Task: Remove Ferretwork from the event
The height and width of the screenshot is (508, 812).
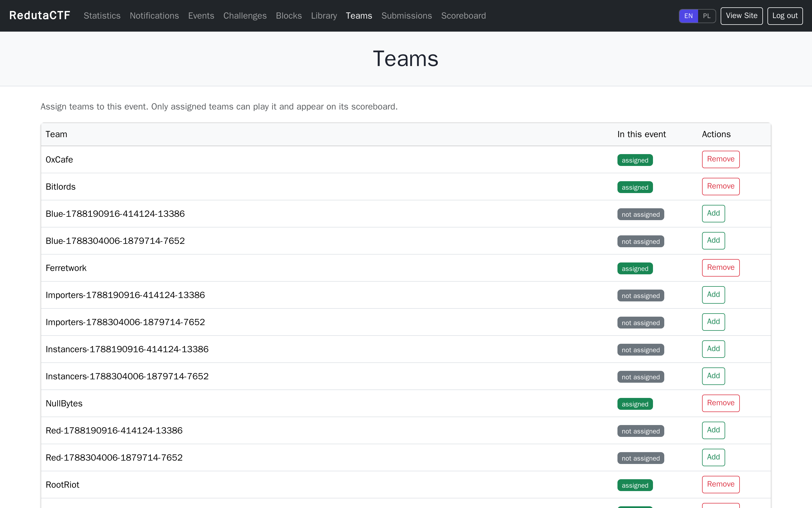Action: tap(721, 268)
